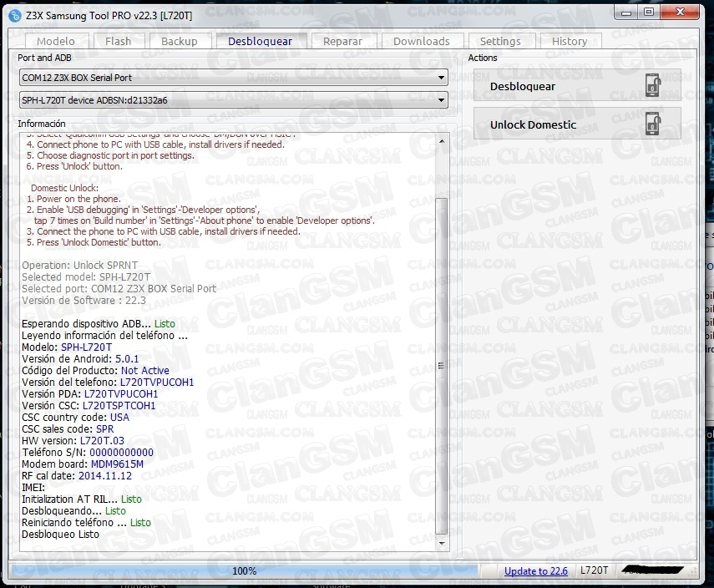The height and width of the screenshot is (588, 714).
Task: Click the Z3X Samsung Tool title icon
Action: 15,16
